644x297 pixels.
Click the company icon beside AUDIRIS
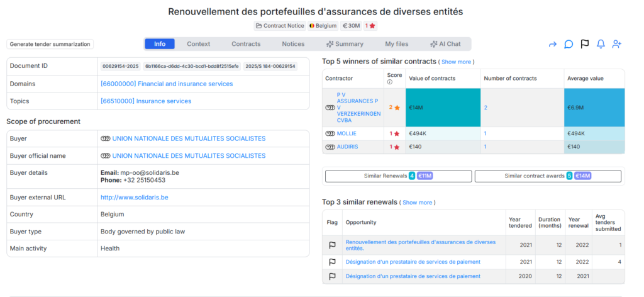click(330, 147)
